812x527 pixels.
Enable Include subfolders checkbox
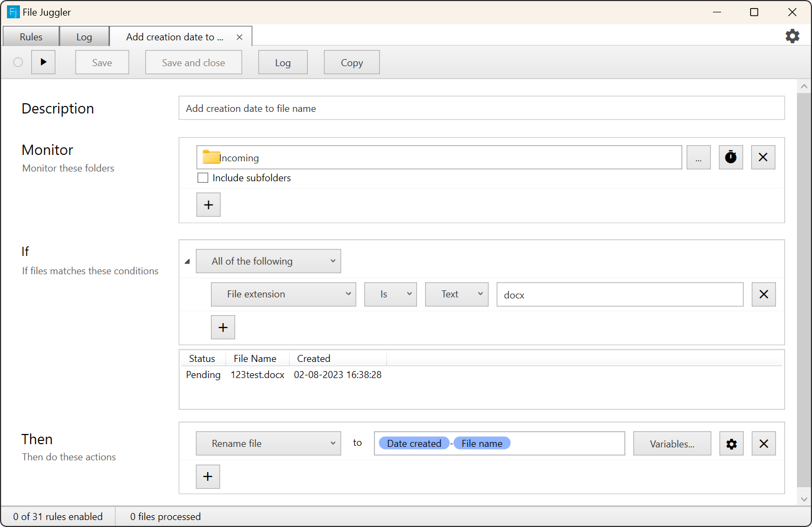pos(203,178)
